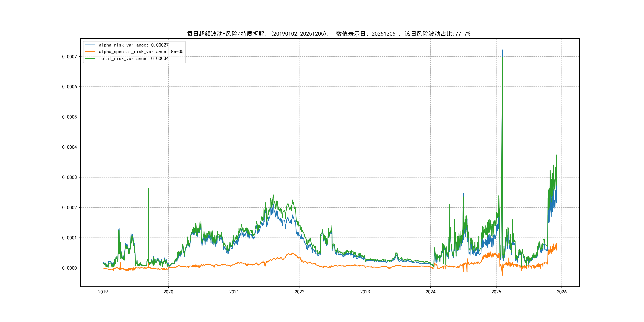
Task: Click the 2022 x-axis tick label
Action: tap(300, 292)
